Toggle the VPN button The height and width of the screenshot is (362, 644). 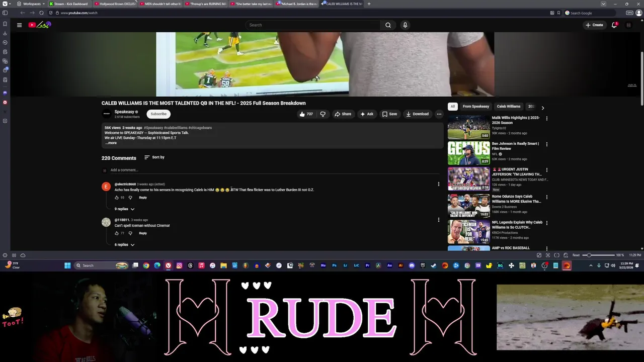629,13
